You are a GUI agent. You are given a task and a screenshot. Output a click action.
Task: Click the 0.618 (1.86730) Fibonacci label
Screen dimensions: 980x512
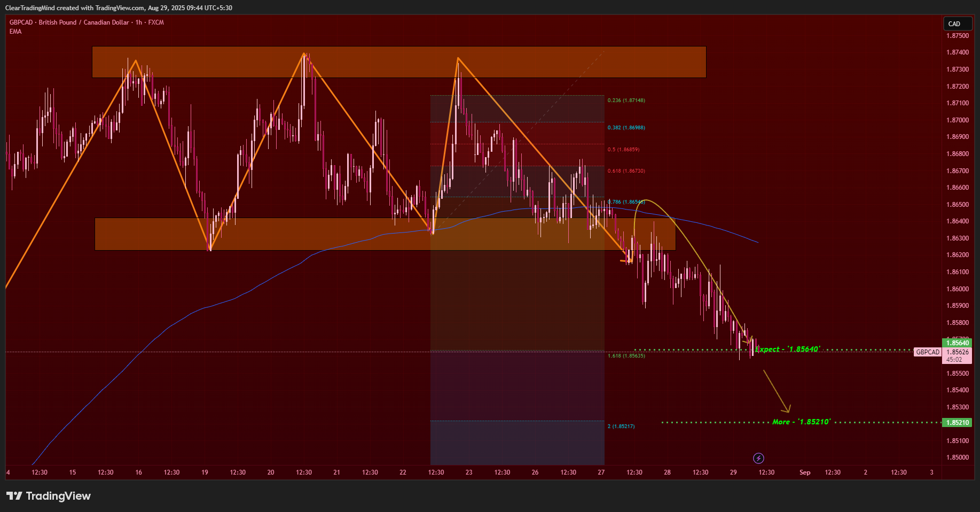pyautogui.click(x=626, y=171)
